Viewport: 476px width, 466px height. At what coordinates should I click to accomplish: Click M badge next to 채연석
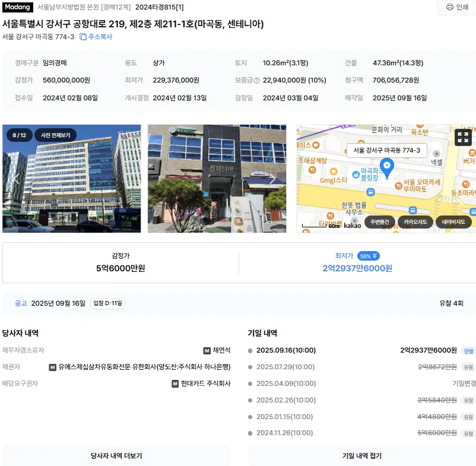207,351
